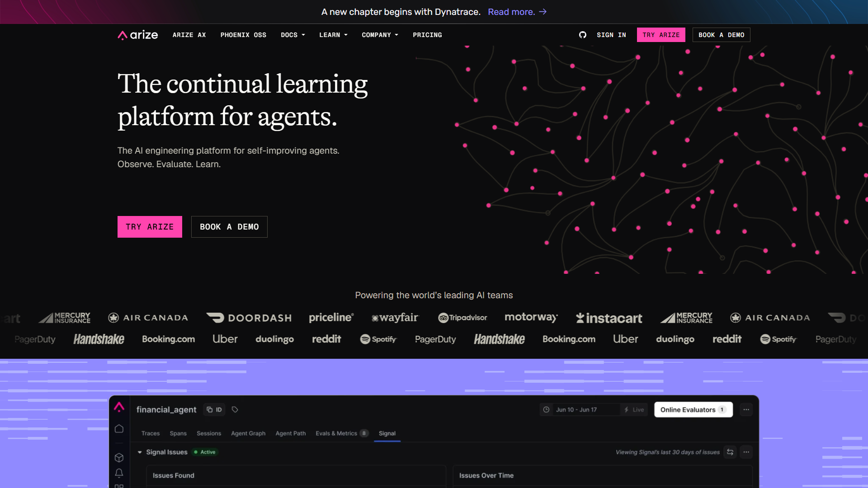
Task: Click the clock icon by date range
Action: point(546,409)
